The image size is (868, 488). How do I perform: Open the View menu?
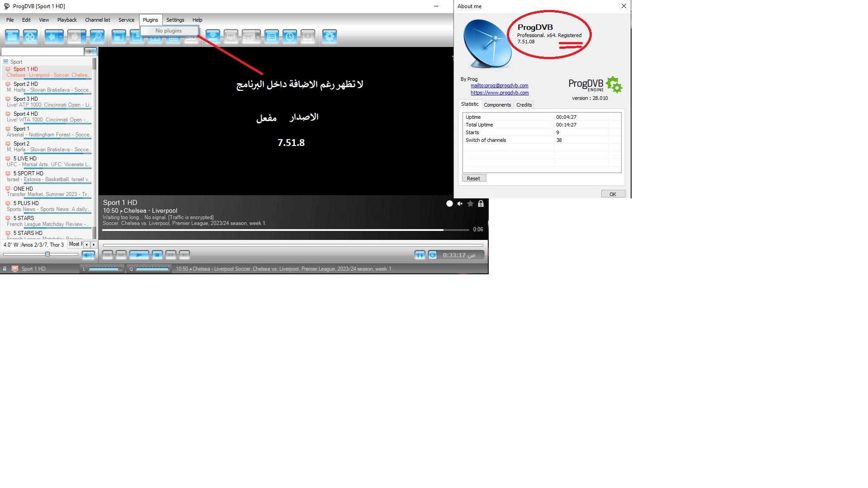coord(44,20)
